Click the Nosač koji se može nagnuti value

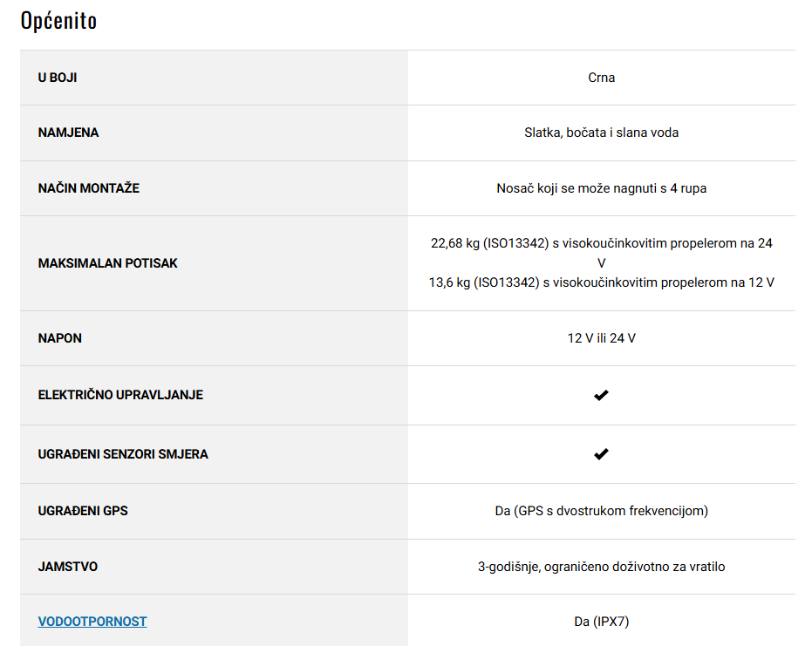tap(601, 188)
